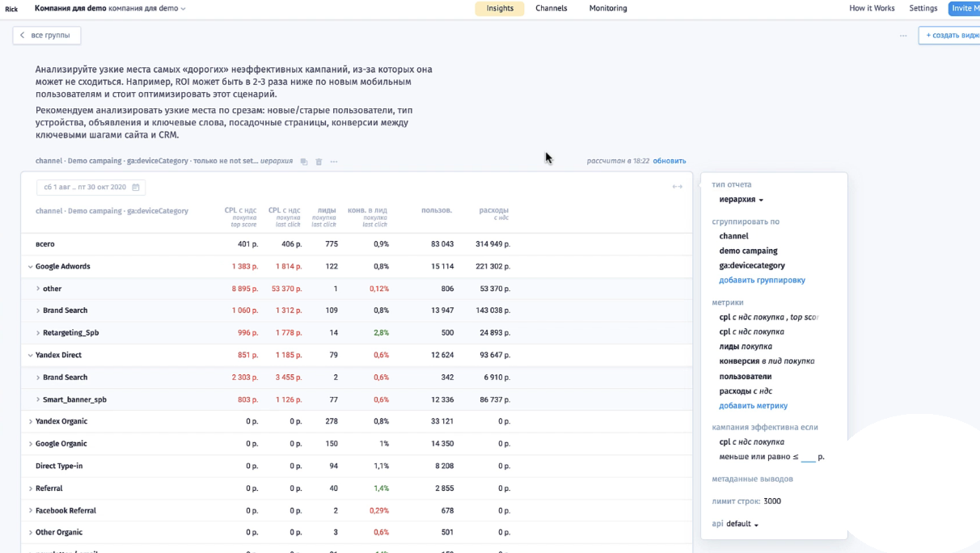Collapse Yandex Direct row

tap(30, 355)
